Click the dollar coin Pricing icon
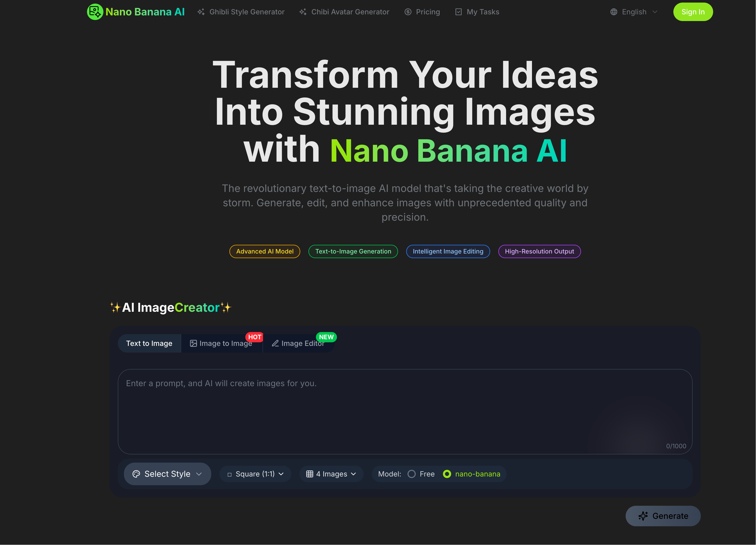Screen dimensions: 756x545 [408, 12]
